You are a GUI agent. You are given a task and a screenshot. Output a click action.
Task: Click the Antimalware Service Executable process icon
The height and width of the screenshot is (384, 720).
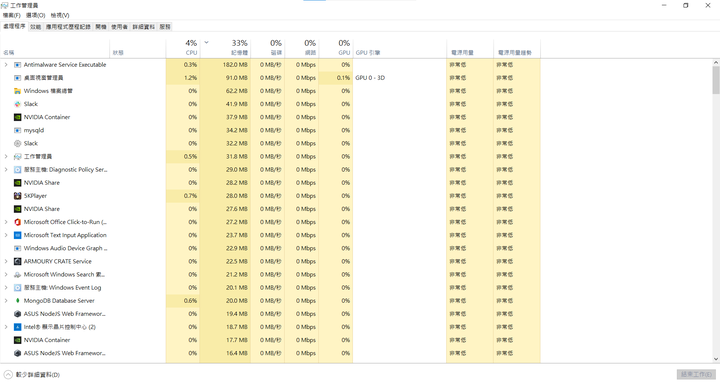17,65
